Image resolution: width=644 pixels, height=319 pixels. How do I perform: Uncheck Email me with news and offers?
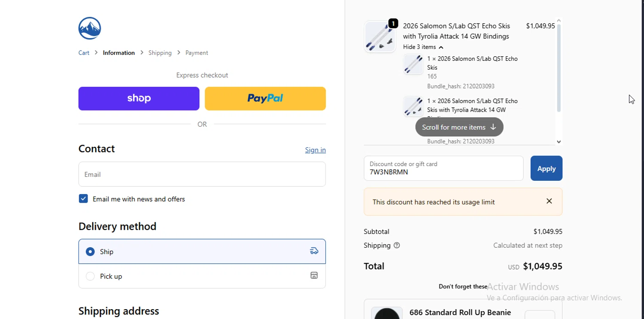coord(83,199)
